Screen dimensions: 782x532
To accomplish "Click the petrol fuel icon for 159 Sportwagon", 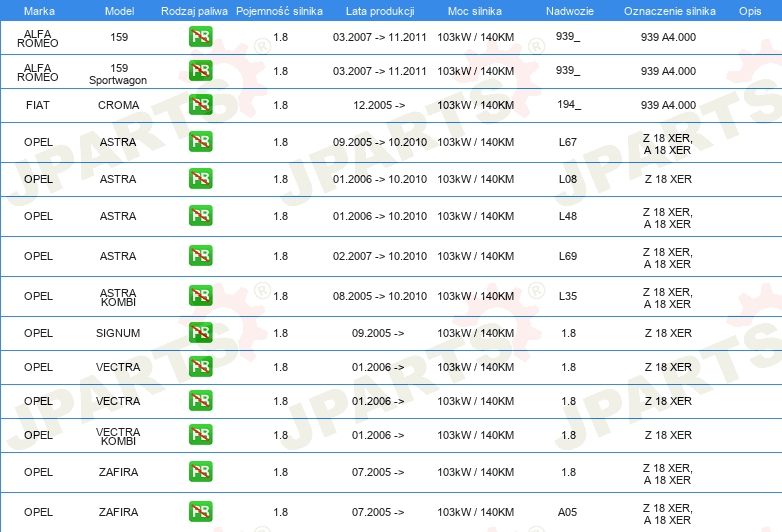I will (200, 71).
